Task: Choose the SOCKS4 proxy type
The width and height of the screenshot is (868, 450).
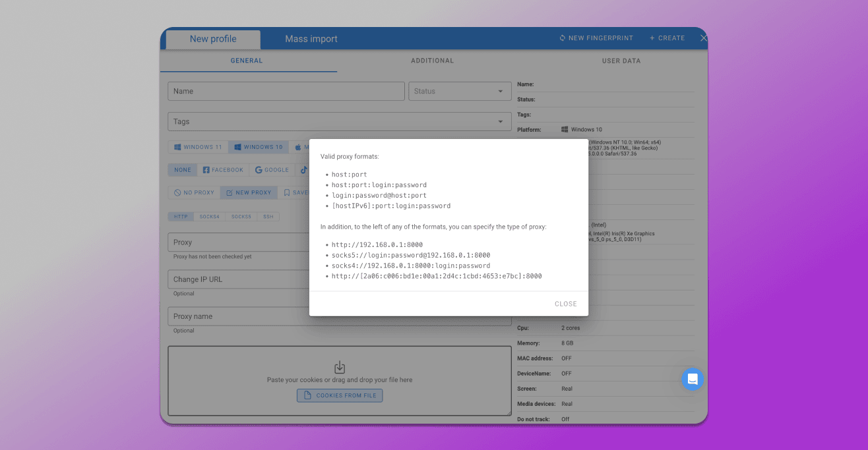Action: 210,217
